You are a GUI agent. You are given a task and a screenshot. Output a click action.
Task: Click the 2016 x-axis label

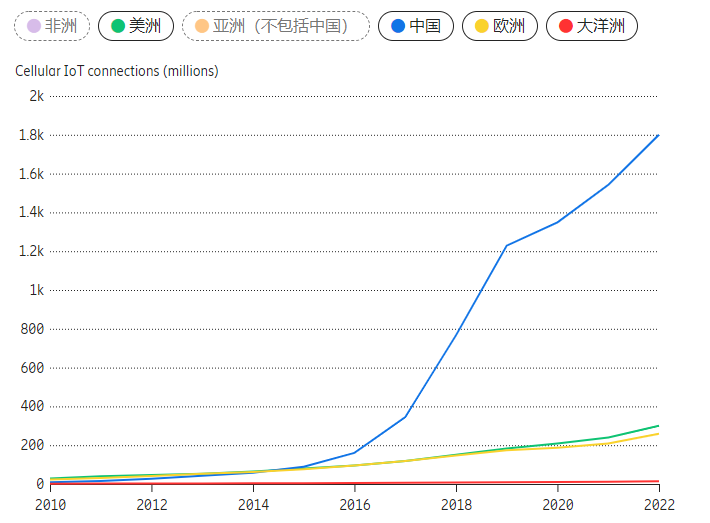354,504
